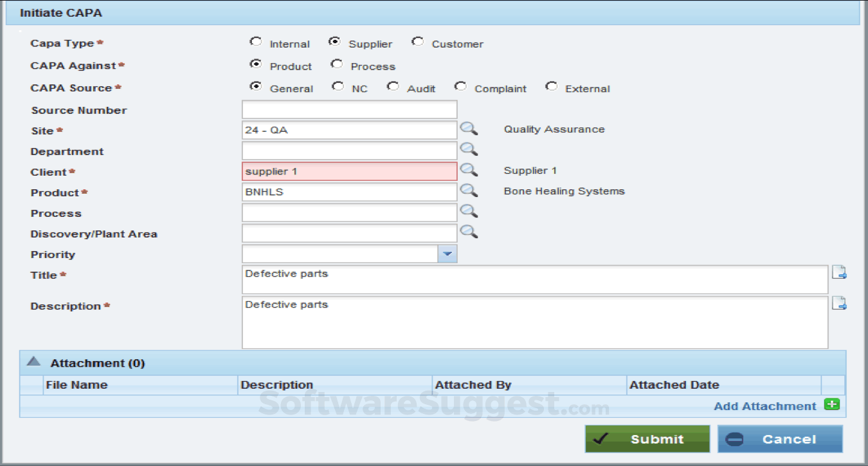868x466 pixels.
Task: Open the Product lookup magnifier
Action: (469, 191)
